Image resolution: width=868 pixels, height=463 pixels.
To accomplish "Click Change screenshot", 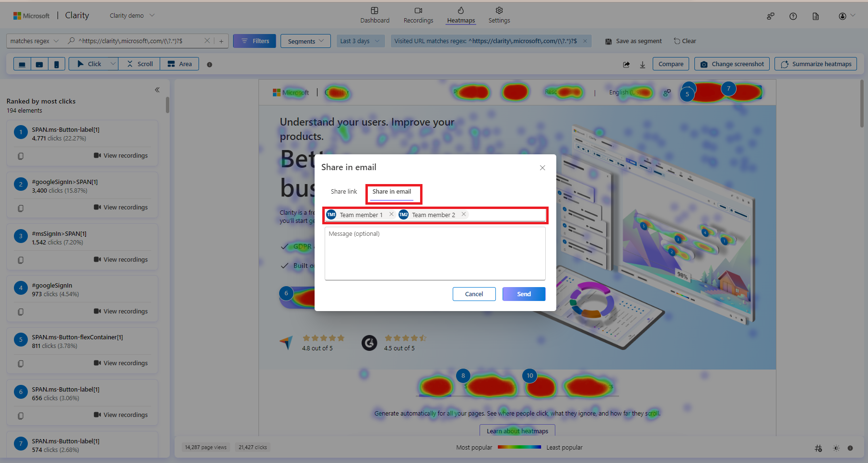I will coord(732,64).
